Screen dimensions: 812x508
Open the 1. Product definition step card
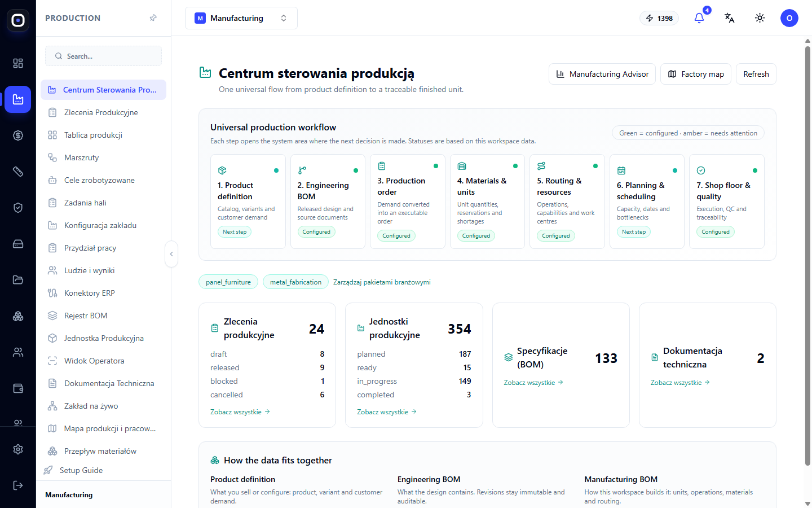coord(248,202)
